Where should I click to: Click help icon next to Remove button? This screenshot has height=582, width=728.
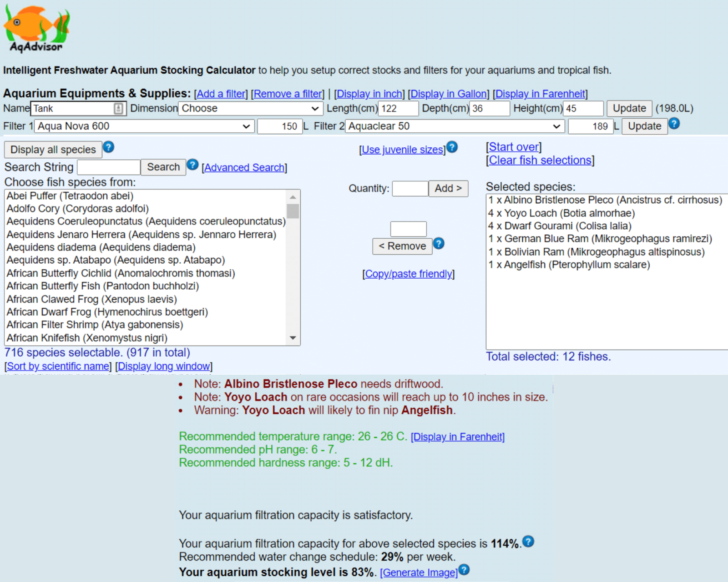(439, 243)
